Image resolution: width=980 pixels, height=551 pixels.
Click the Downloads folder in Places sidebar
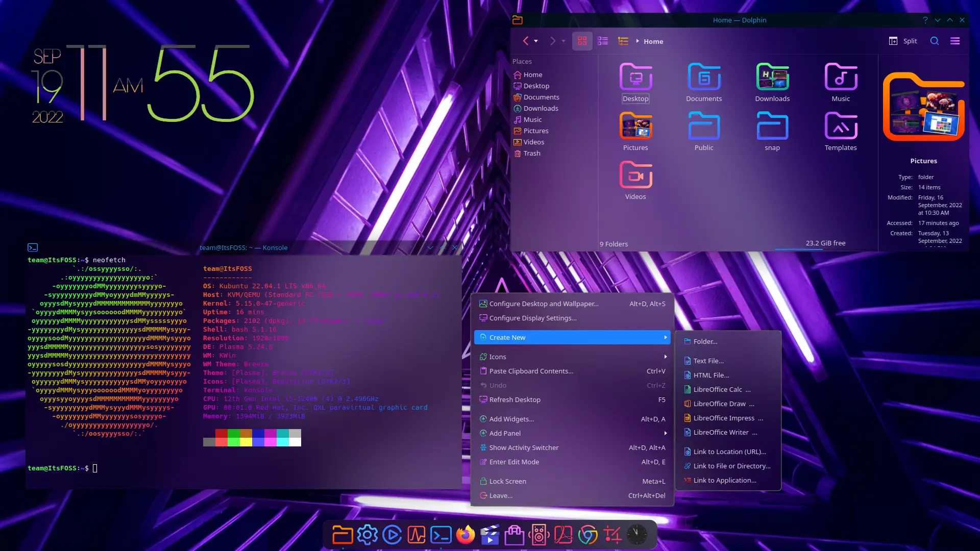coord(541,108)
